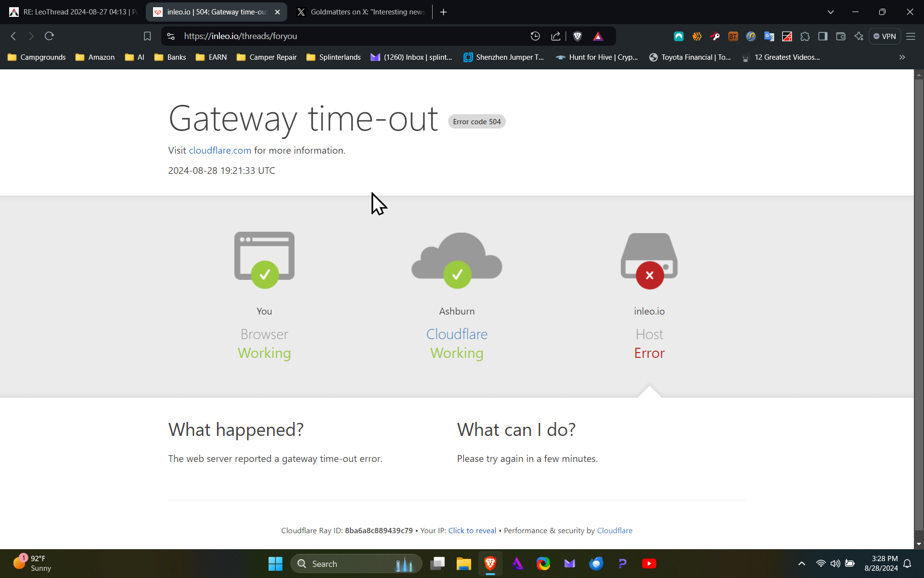
Task: Open the Toyota Financial bookmark
Action: [690, 57]
